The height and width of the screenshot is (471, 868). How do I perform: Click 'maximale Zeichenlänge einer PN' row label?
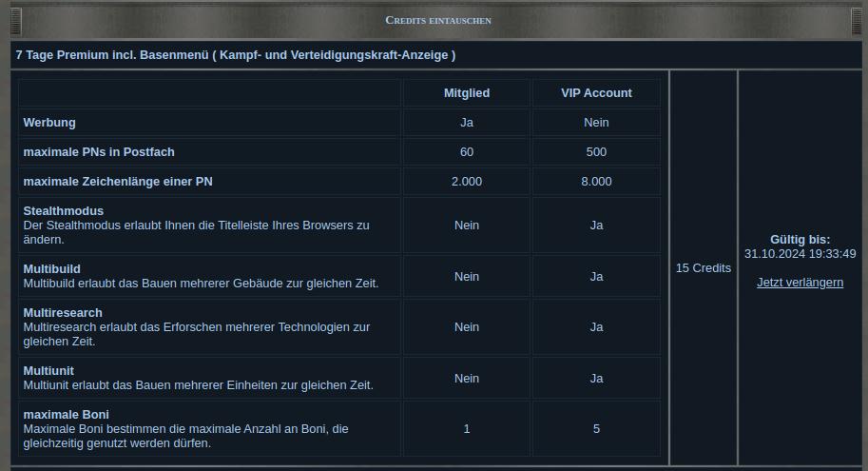coord(118,182)
